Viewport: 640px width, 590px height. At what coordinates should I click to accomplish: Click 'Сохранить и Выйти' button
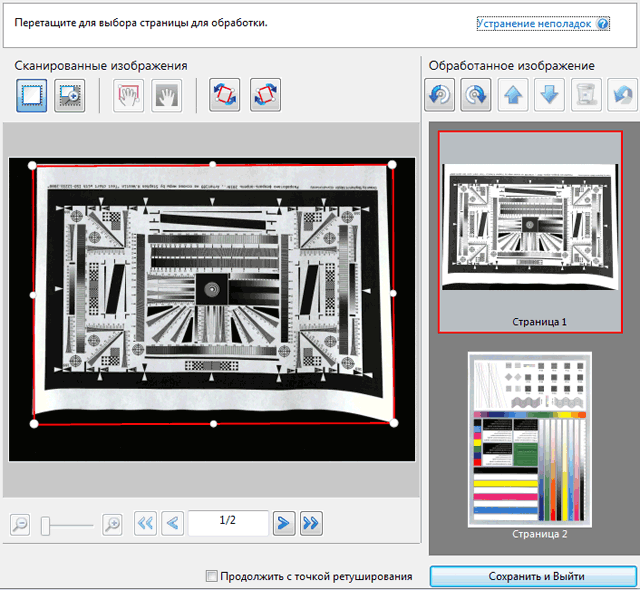click(535, 576)
